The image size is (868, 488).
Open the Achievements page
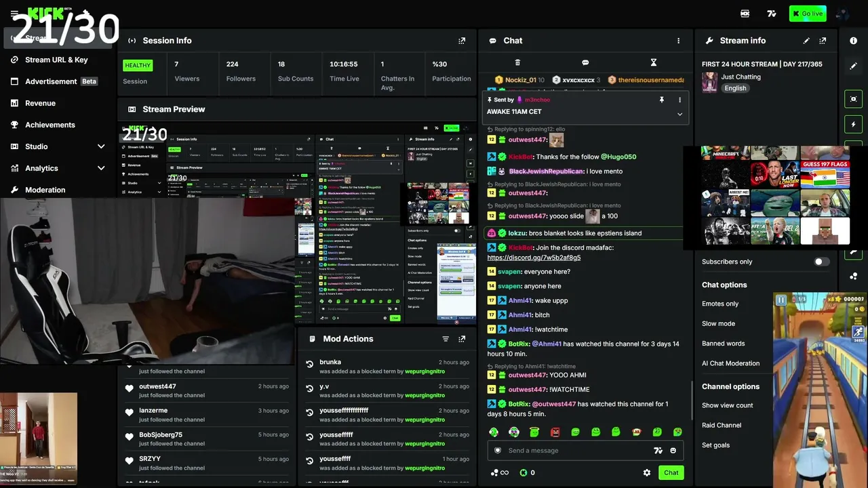coord(56,125)
